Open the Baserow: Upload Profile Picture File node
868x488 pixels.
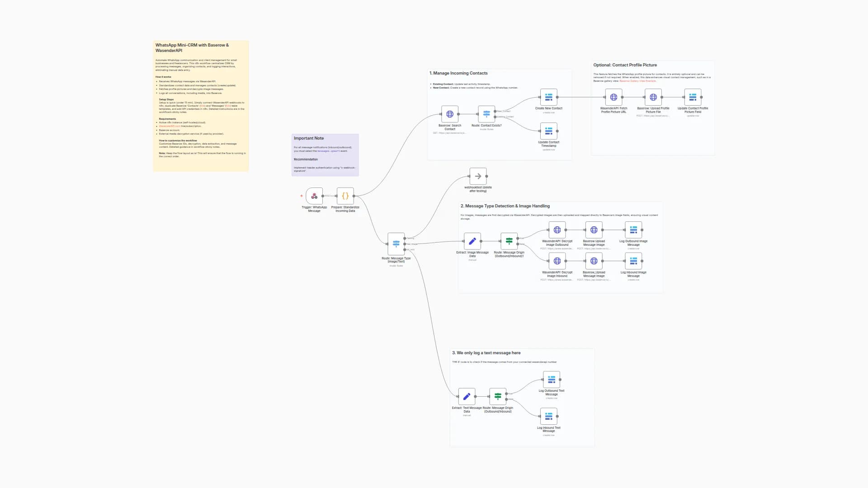pos(653,96)
